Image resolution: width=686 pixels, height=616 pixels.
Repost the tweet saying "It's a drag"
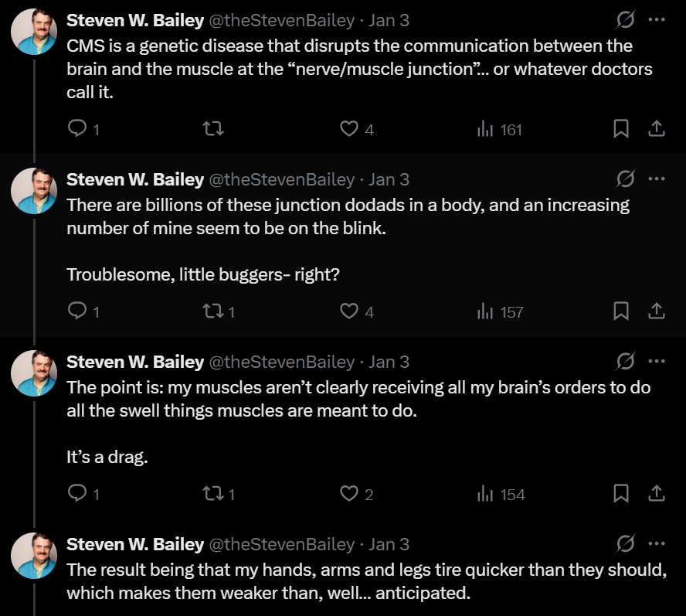213,493
